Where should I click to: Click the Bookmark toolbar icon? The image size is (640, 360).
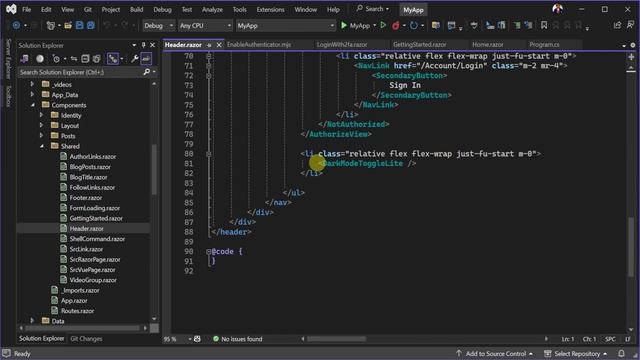tap(544, 26)
